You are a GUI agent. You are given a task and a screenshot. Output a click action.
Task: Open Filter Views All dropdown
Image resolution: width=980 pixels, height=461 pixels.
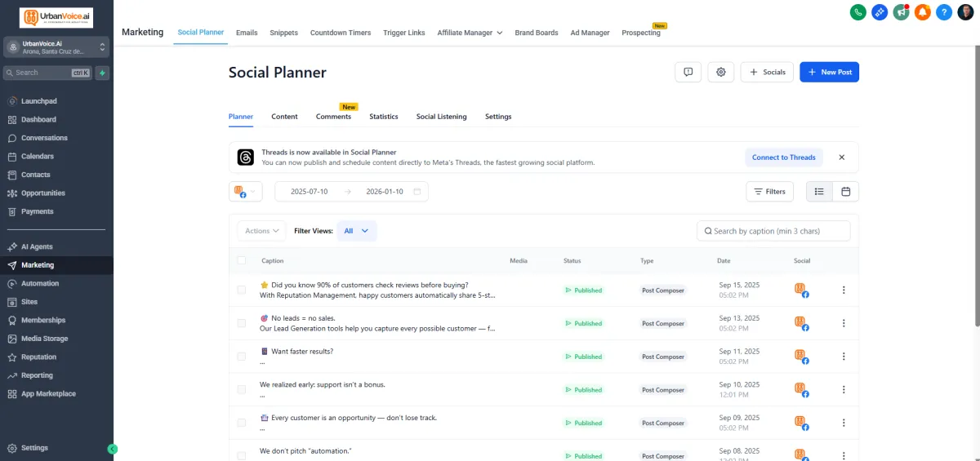[x=357, y=231]
